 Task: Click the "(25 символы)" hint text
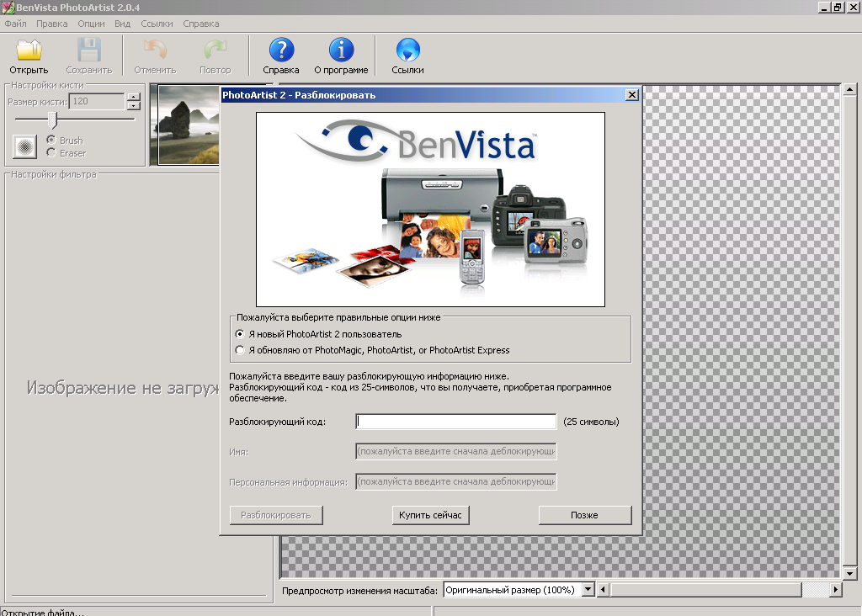(591, 422)
